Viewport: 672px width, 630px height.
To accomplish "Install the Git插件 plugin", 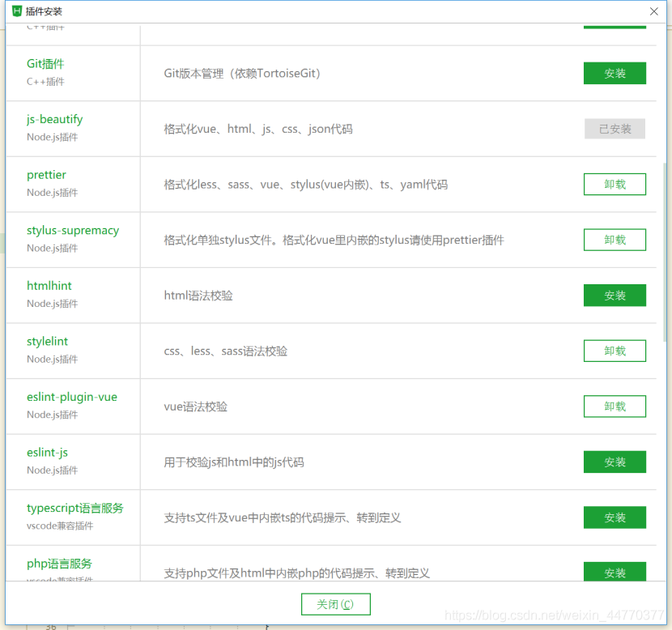I will 614,73.
